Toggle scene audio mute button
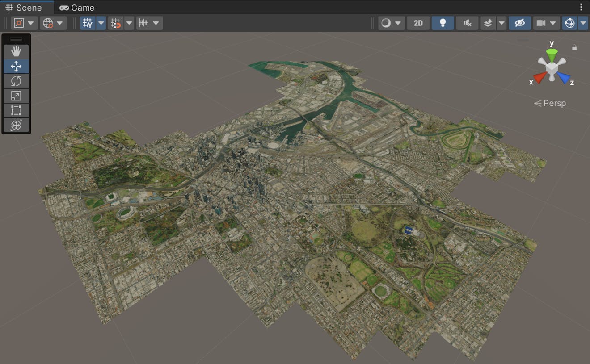Screen dimensions: 590x364 click(x=467, y=23)
